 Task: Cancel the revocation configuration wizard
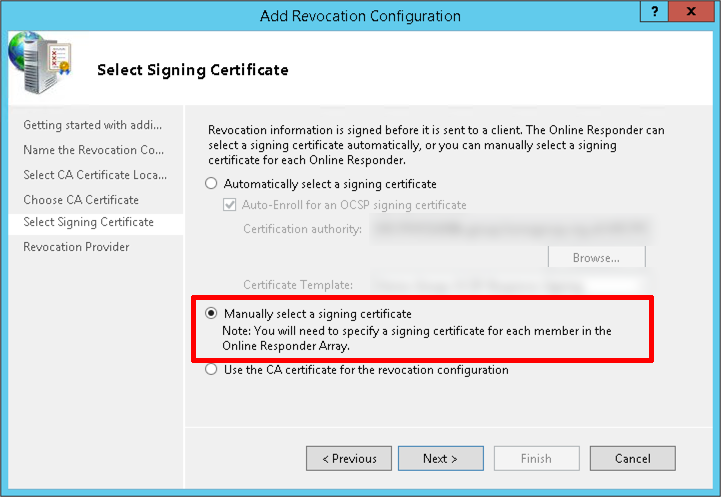pos(633,458)
